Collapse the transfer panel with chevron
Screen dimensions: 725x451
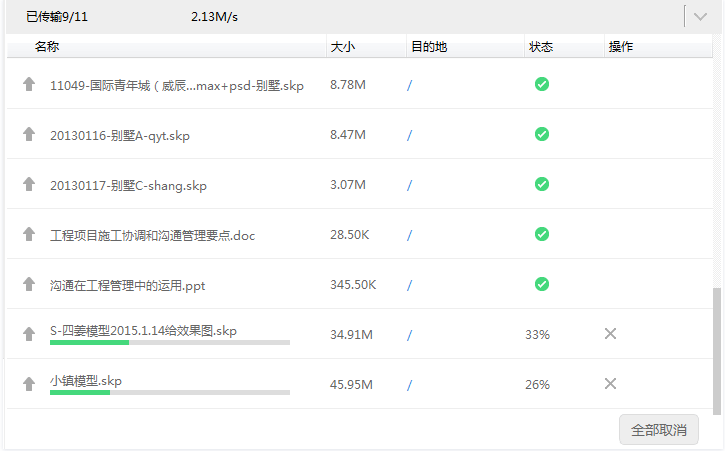[x=700, y=17]
